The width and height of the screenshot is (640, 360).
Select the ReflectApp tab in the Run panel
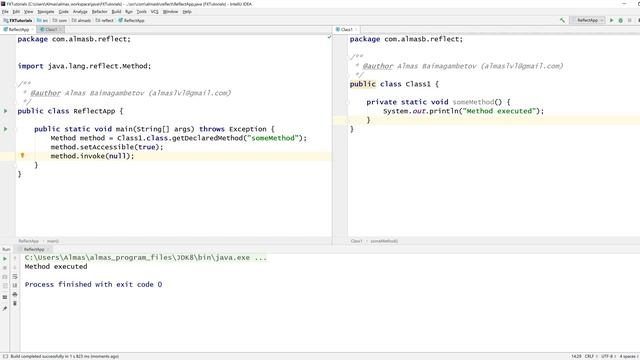34,249
